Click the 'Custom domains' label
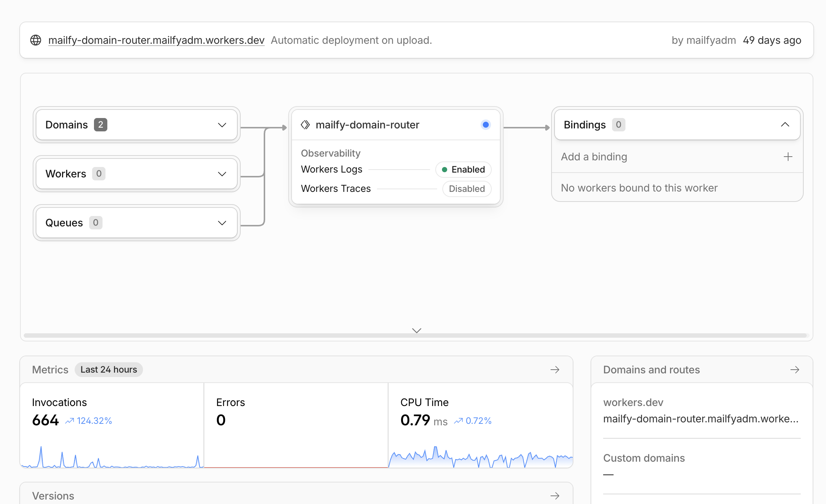 coord(644,458)
